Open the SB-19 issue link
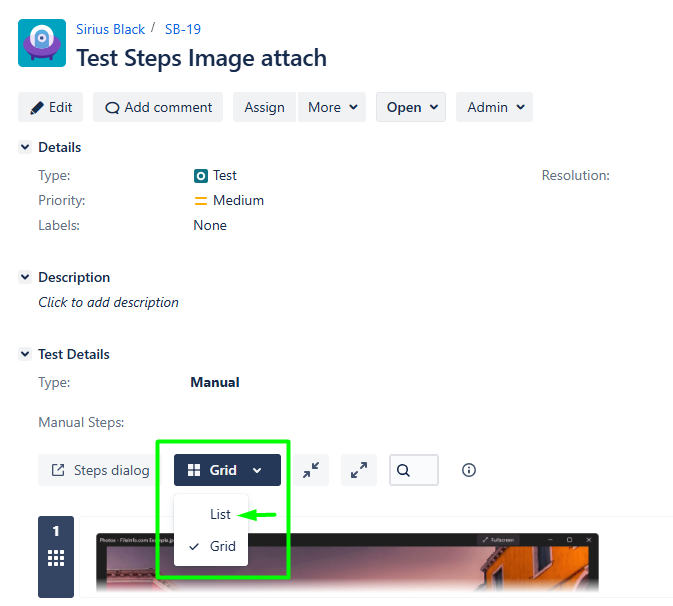Screen dimensions: 673x606 (x=183, y=29)
